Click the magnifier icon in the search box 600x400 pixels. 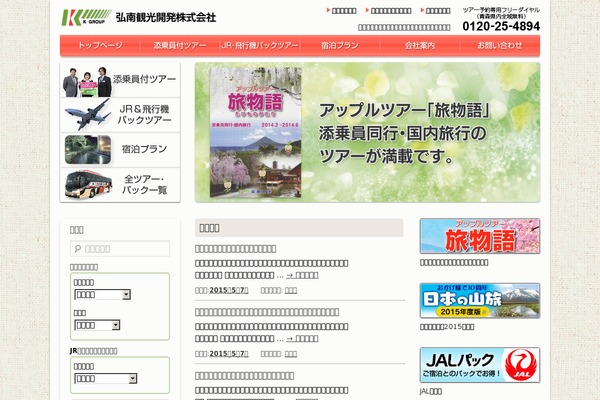coord(78,249)
